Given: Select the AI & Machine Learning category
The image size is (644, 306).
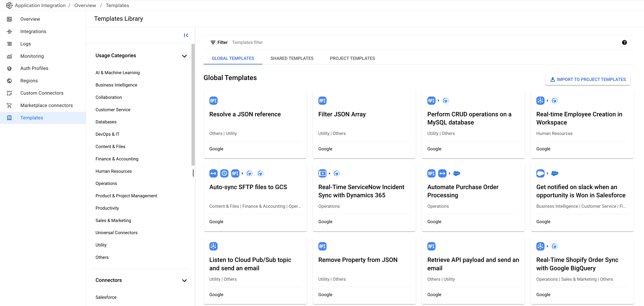Looking at the screenshot, I should 118,72.
